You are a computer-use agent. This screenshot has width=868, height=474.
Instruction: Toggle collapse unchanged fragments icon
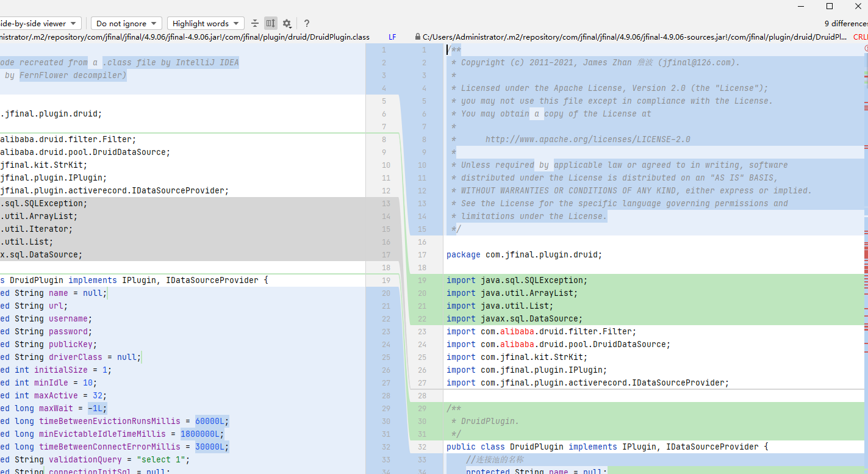pyautogui.click(x=255, y=23)
